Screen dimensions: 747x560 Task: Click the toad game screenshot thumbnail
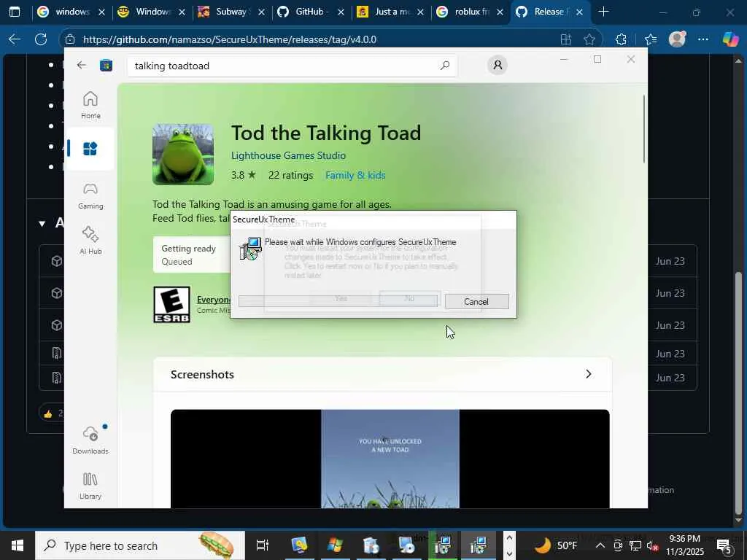(390, 459)
